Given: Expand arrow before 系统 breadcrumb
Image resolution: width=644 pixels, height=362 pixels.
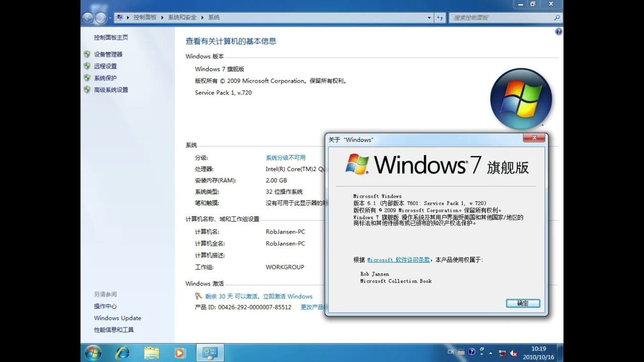Looking at the screenshot, I should pos(203,18).
